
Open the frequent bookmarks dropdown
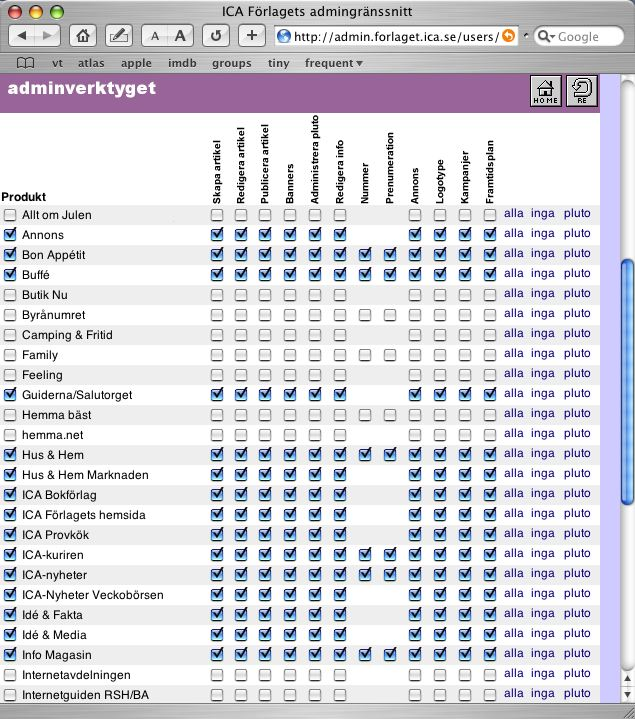tap(333, 63)
